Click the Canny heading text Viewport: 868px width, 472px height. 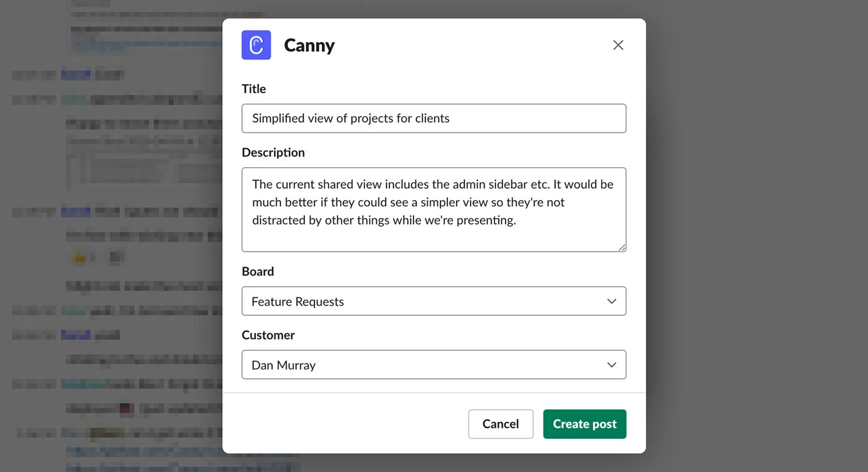[x=309, y=45]
